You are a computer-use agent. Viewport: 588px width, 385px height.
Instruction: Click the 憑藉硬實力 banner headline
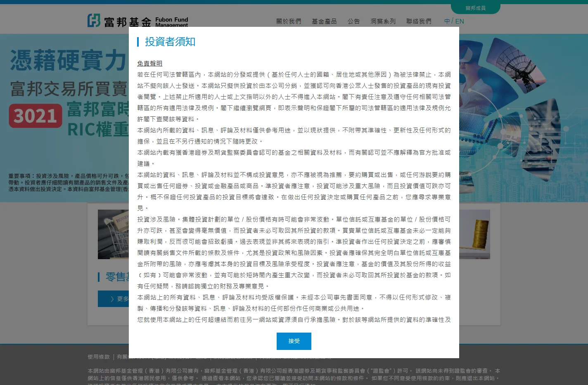(x=68, y=60)
